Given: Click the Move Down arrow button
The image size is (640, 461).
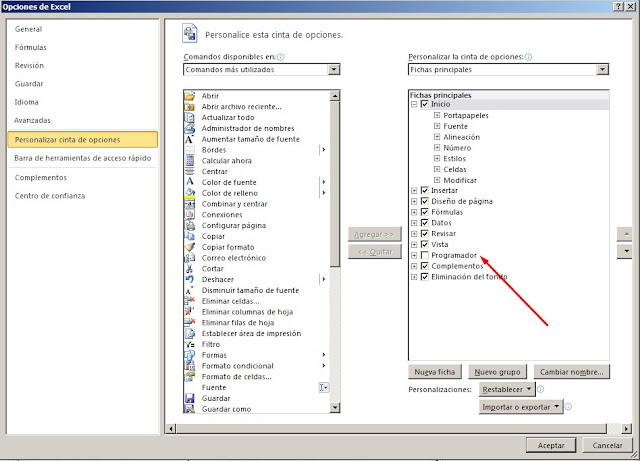Looking at the screenshot, I should 626,251.
